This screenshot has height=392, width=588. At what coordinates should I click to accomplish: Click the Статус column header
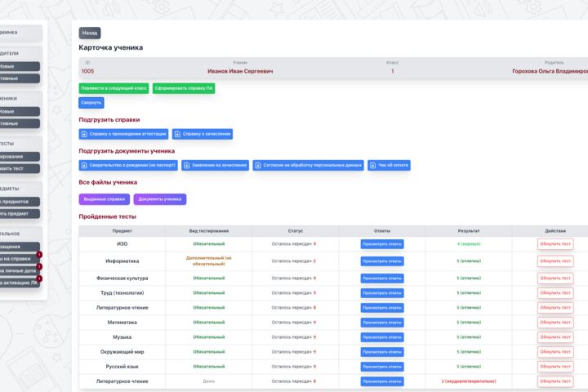296,231
